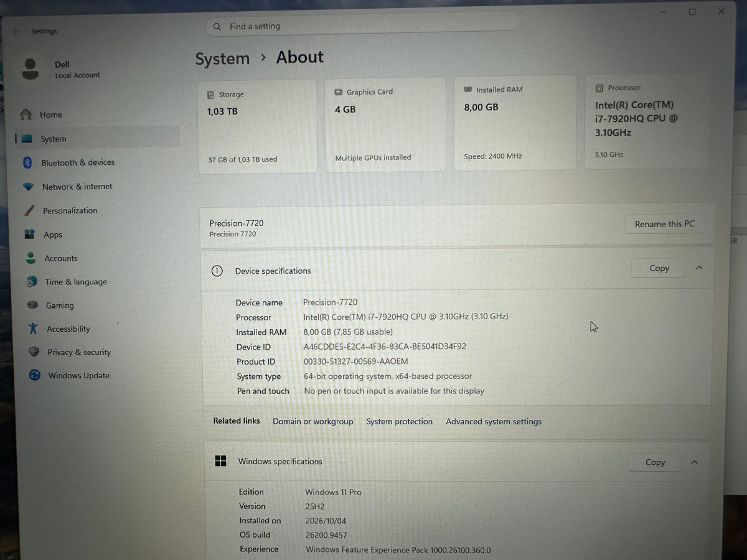Select Product ID 00330-51327-00569-AAOEM

tap(356, 362)
